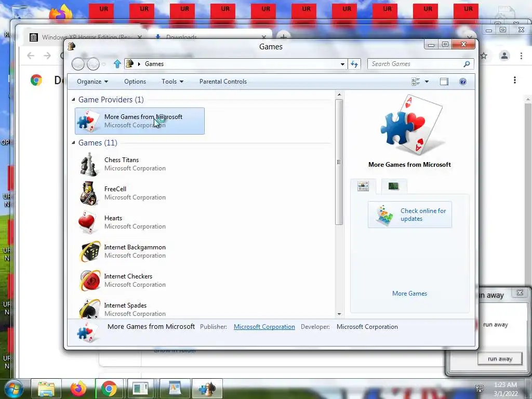Viewport: 532px width, 399px height.
Task: Click the bookmark star in Chrome
Action: pyautogui.click(x=484, y=56)
